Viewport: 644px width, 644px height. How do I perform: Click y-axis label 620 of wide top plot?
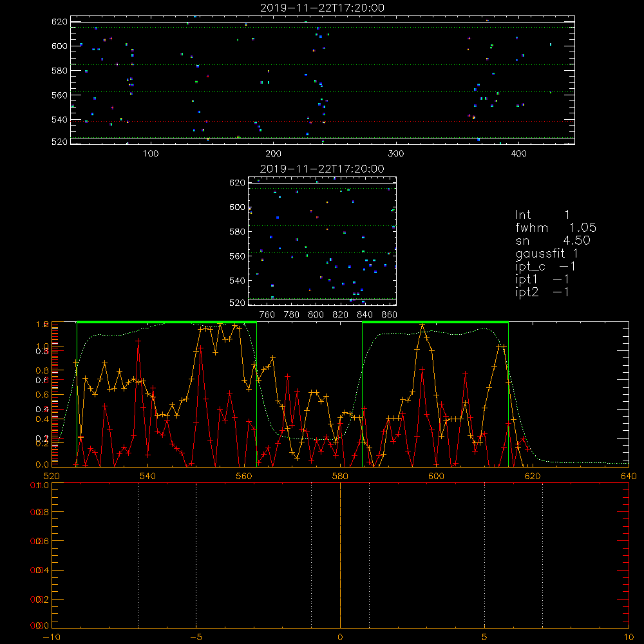(59, 21)
